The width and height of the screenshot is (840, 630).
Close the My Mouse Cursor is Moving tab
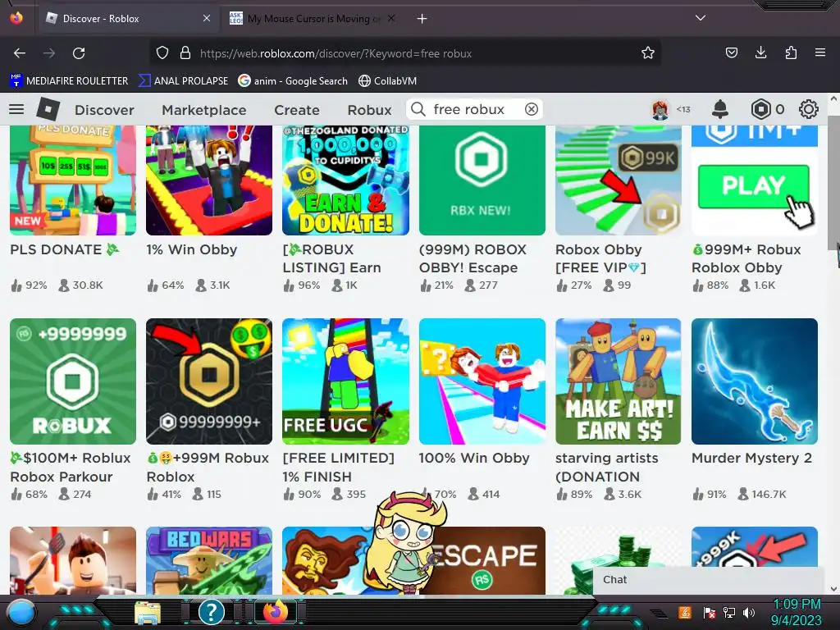pyautogui.click(x=391, y=18)
